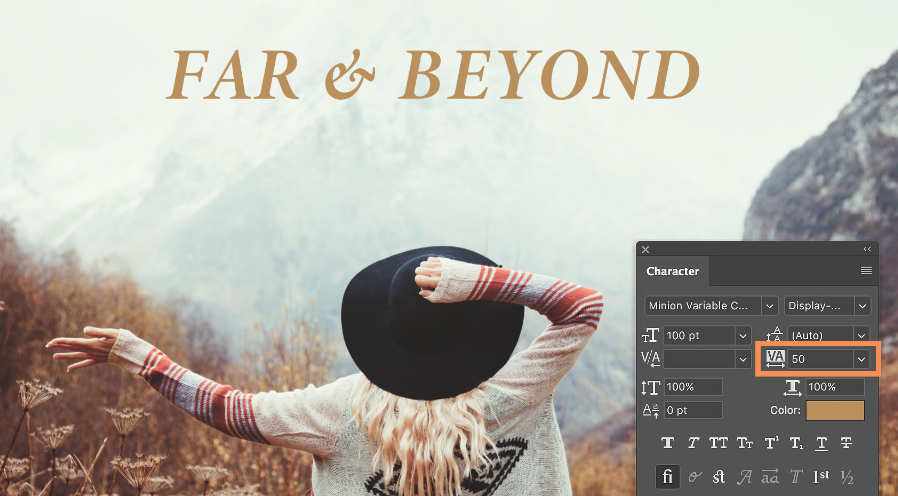Apply Subscript formatting
Image resolution: width=898 pixels, height=496 pixels.
pyautogui.click(x=797, y=443)
